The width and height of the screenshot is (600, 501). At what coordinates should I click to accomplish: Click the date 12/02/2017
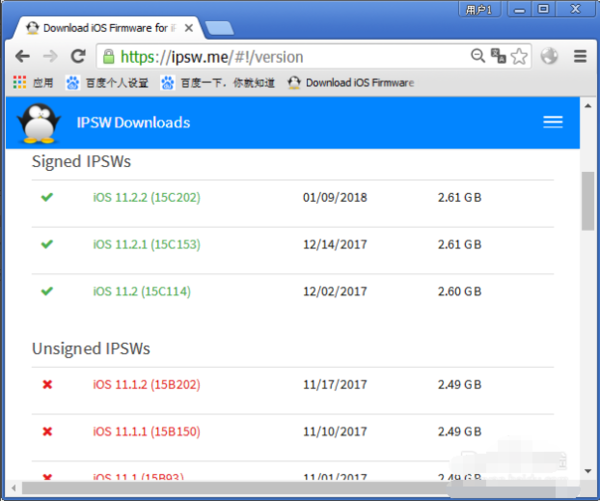[335, 292]
